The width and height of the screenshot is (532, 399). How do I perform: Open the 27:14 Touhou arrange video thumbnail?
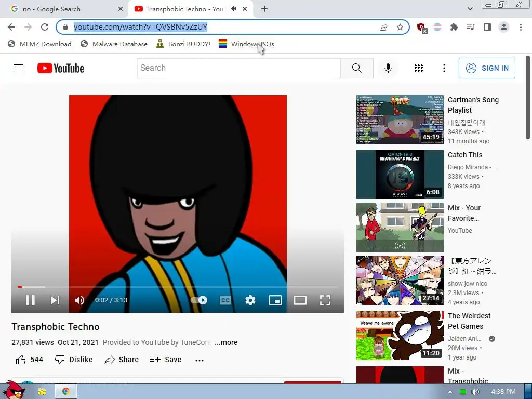[x=400, y=281]
